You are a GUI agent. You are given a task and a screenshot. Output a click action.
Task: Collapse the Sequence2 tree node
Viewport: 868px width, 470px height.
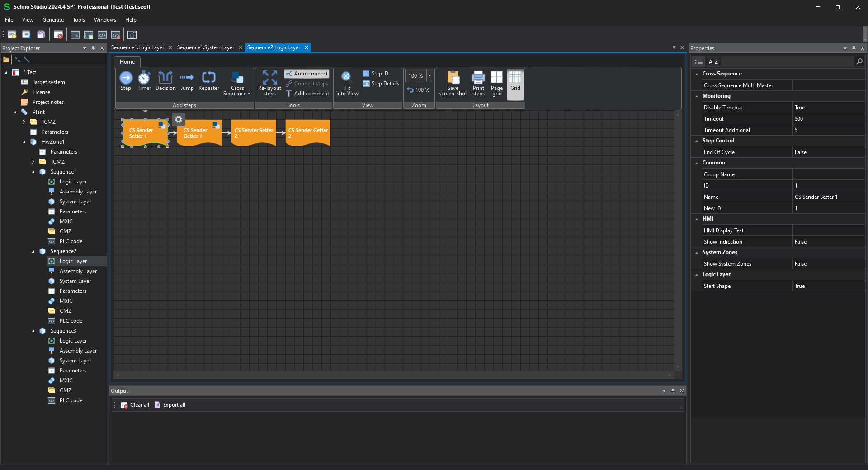33,251
